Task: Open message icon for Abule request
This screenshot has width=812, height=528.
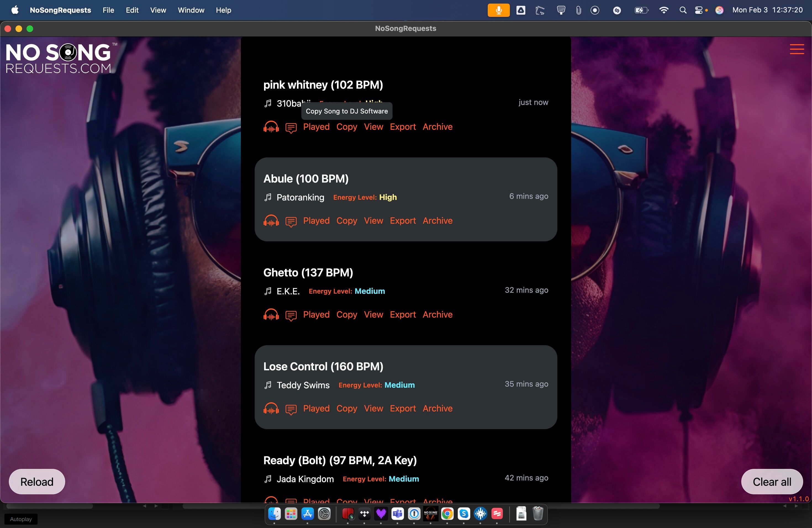Action: (x=291, y=221)
